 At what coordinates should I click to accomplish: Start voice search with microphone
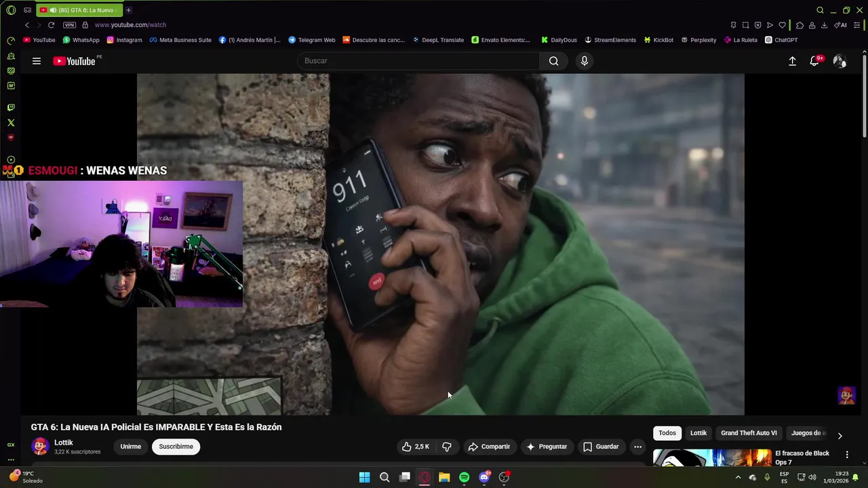(585, 61)
